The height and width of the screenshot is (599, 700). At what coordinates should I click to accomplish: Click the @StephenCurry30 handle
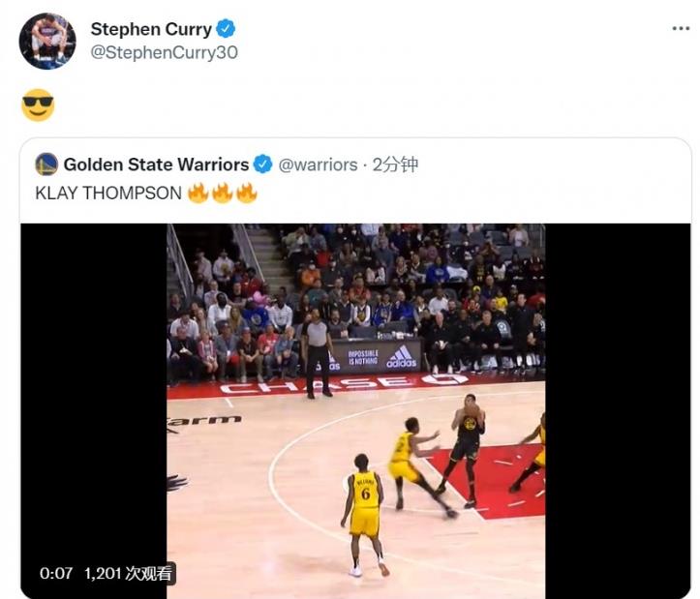click(164, 52)
